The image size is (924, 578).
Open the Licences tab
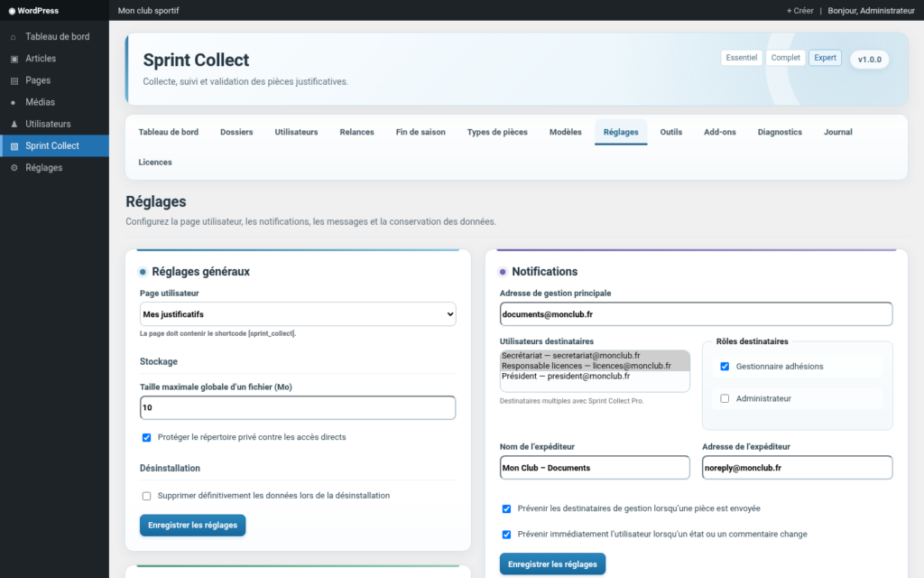[155, 163]
